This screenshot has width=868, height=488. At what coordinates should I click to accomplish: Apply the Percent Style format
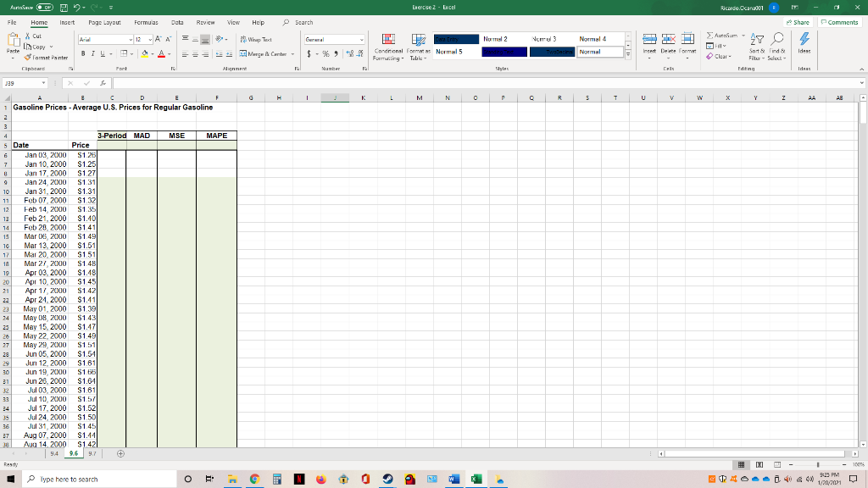coord(325,53)
